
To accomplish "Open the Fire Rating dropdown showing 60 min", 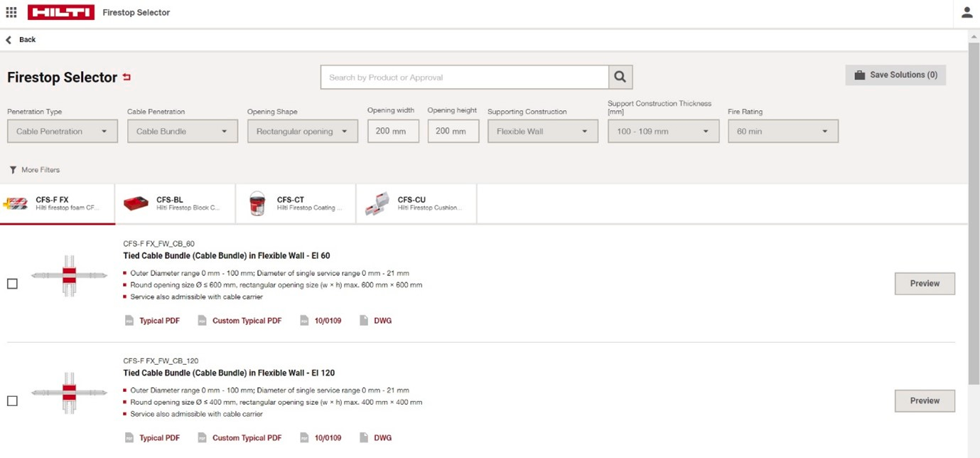I will [x=783, y=131].
